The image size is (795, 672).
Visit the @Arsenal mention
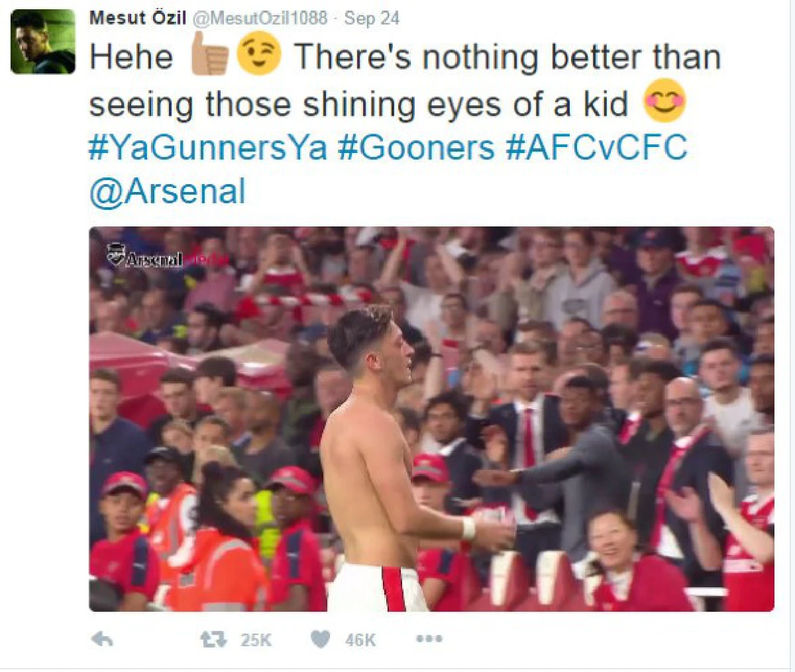click(167, 191)
